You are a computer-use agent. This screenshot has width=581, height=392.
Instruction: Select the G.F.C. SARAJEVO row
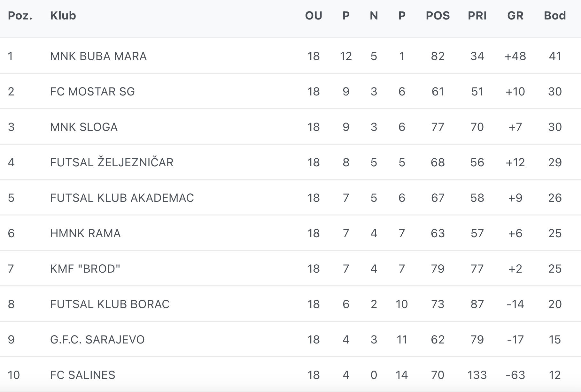pos(97,340)
